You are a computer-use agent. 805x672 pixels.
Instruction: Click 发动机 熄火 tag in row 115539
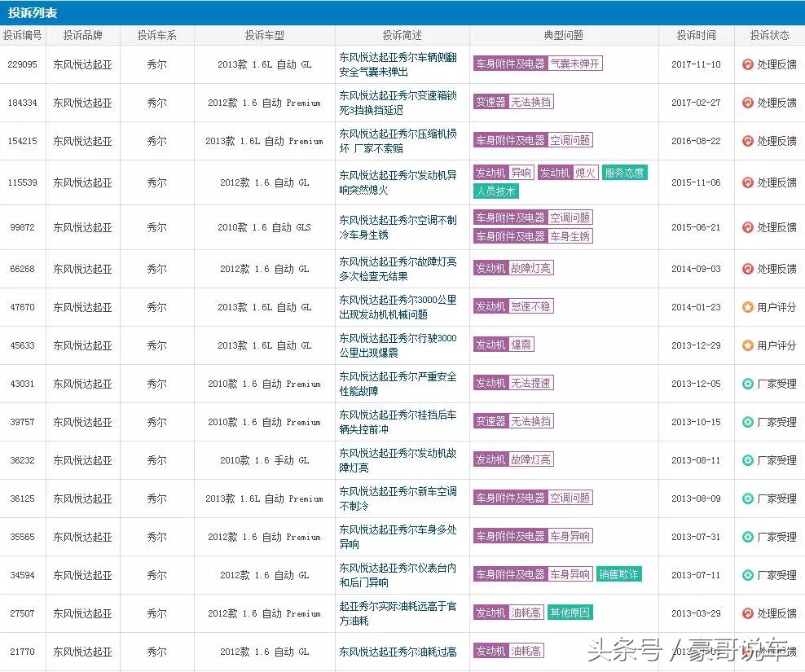click(568, 173)
